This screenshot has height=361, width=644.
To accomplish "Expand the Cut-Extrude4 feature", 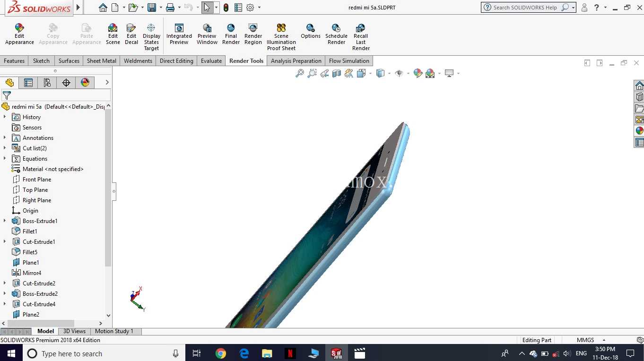I will click(x=5, y=304).
